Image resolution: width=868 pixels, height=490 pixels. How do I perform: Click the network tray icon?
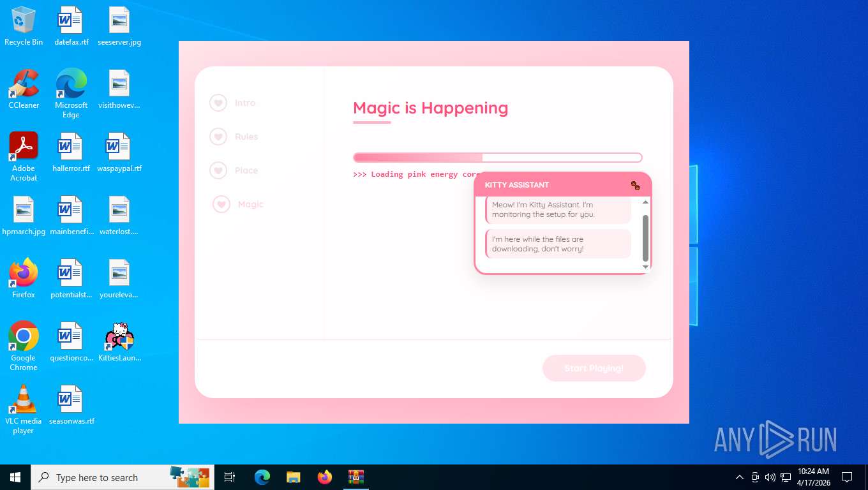786,477
